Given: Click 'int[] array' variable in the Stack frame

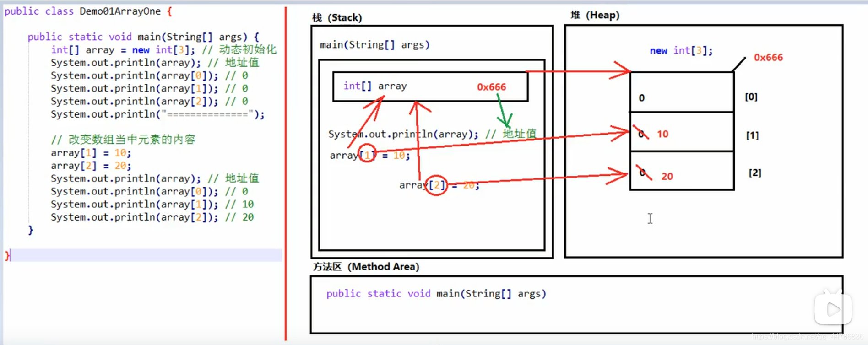Looking at the screenshot, I should point(375,86).
